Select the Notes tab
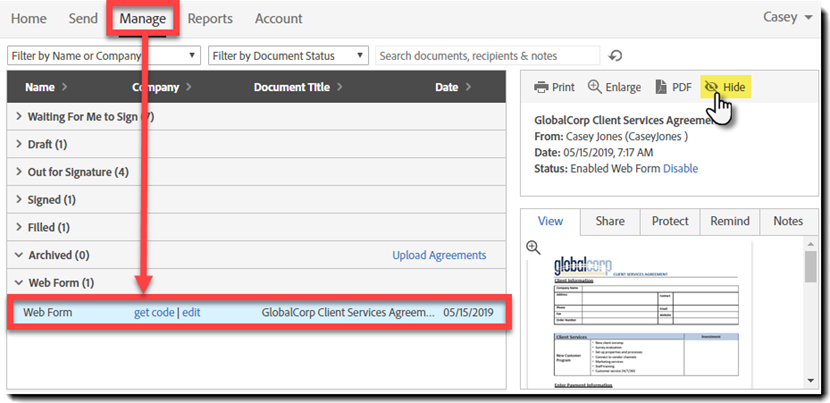 tap(788, 221)
